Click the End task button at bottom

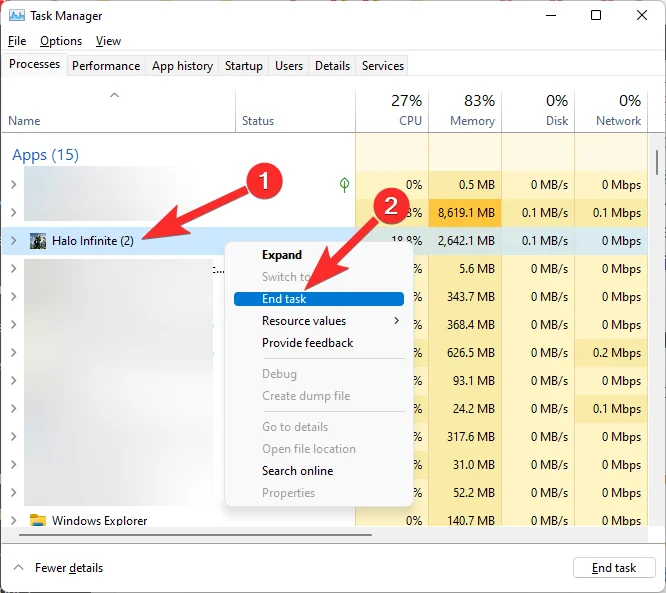click(614, 568)
